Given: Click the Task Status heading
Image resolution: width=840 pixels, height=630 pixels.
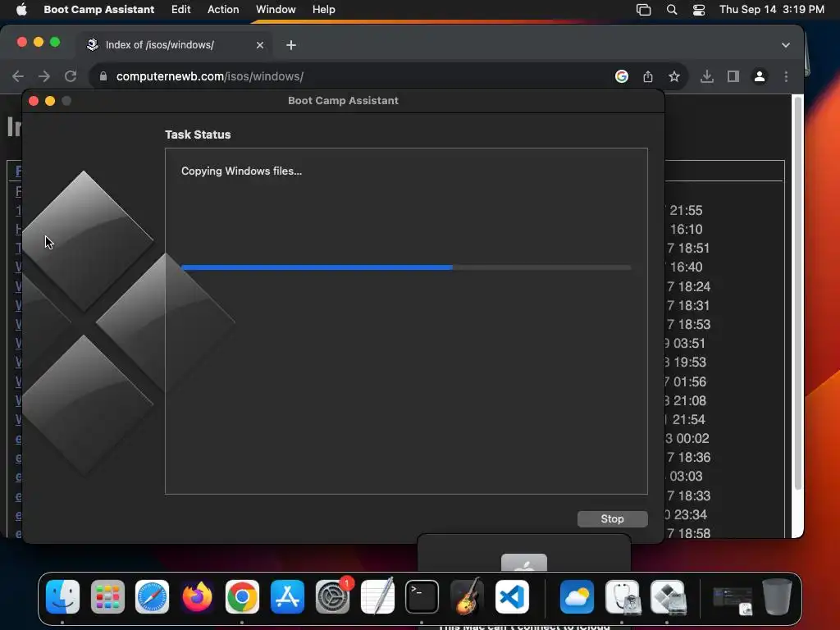Looking at the screenshot, I should coord(198,135).
